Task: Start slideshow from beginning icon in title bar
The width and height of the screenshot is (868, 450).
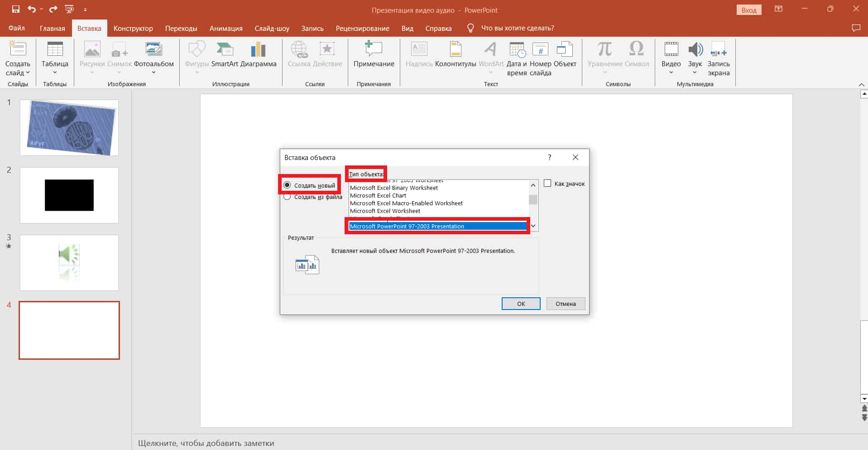Action: click(x=69, y=9)
